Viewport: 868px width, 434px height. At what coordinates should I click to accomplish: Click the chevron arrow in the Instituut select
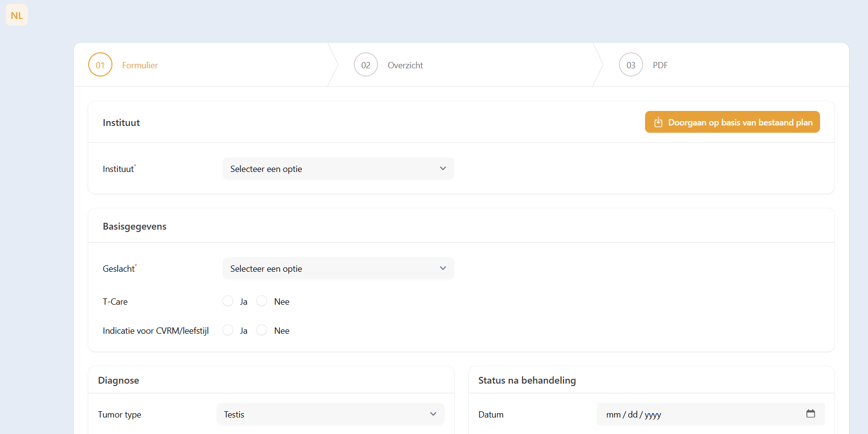point(442,169)
